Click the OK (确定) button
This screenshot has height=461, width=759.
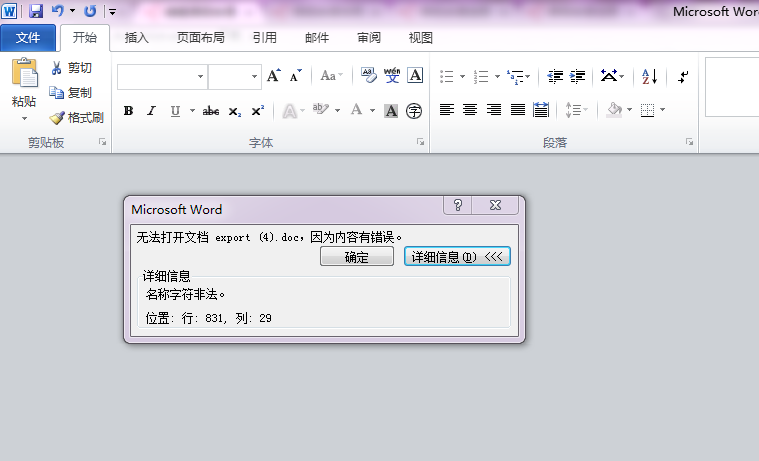coord(357,257)
